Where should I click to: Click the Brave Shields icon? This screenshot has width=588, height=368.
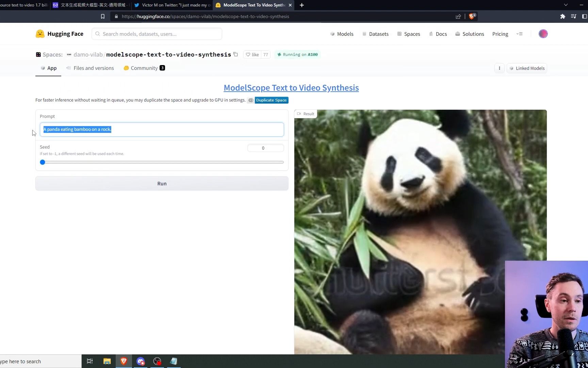coord(472,16)
